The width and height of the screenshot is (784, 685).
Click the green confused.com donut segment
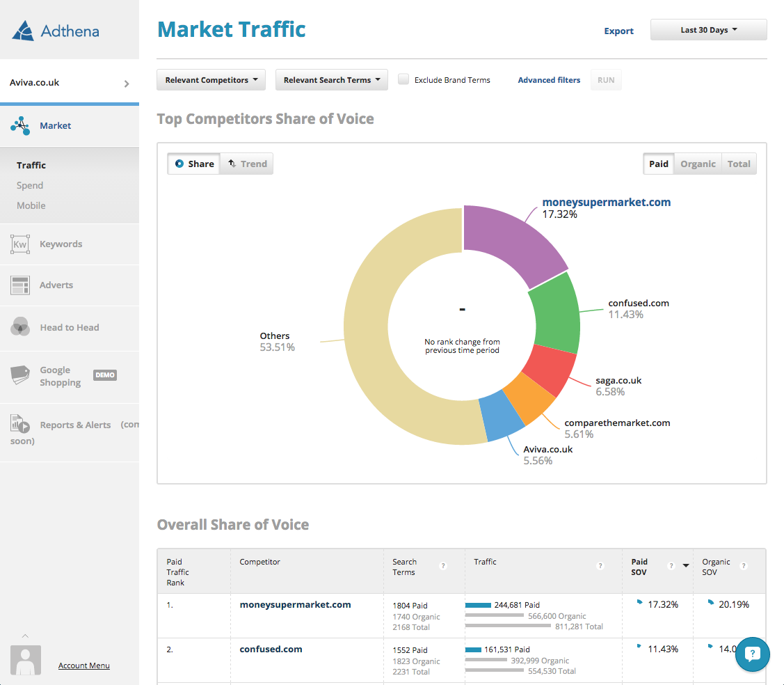(x=556, y=313)
